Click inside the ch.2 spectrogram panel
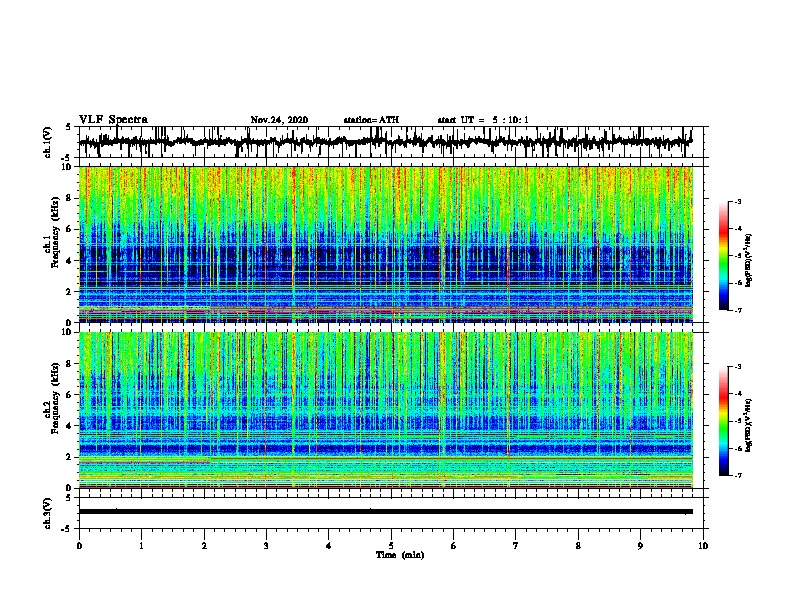 pos(385,410)
